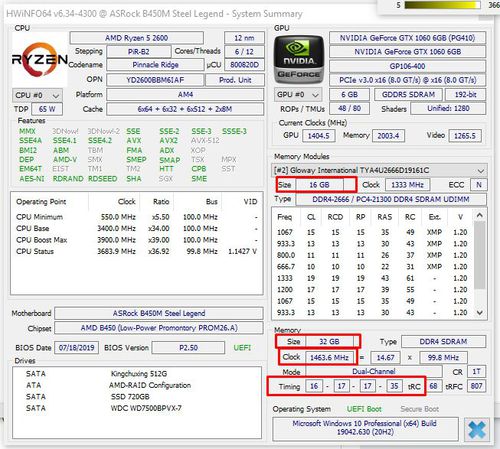Click the memory timings scrollbar down arrow
Viewport: 500px width, 449px height.
pos(480,312)
